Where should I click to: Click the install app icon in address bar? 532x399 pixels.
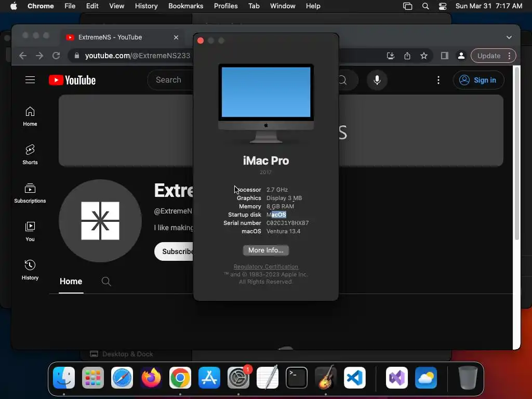point(391,56)
